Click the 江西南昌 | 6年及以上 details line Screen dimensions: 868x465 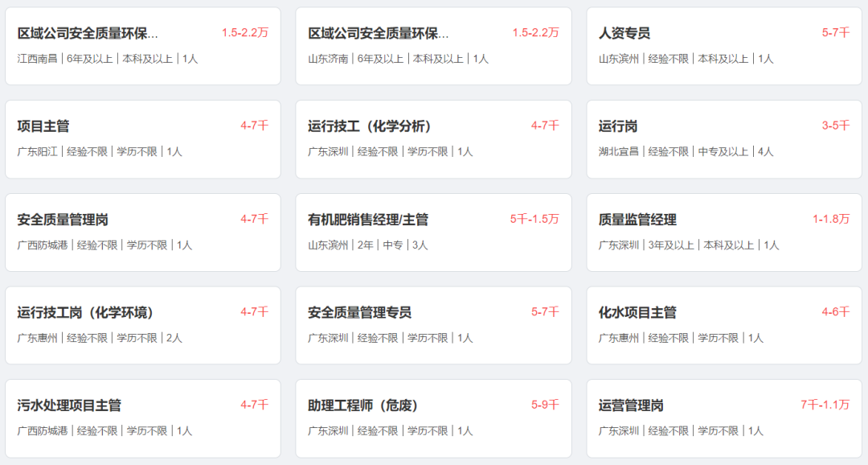coord(108,59)
